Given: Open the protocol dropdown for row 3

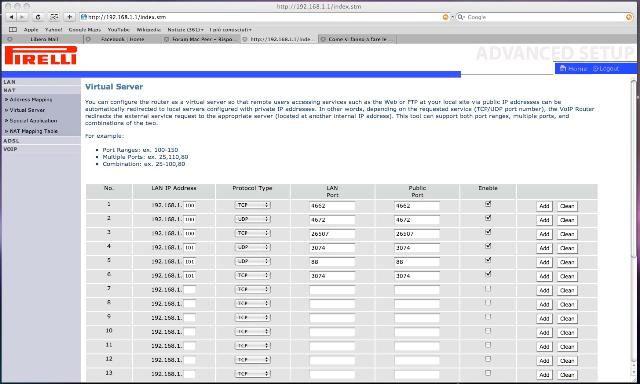Looking at the screenshot, I should tap(253, 233).
